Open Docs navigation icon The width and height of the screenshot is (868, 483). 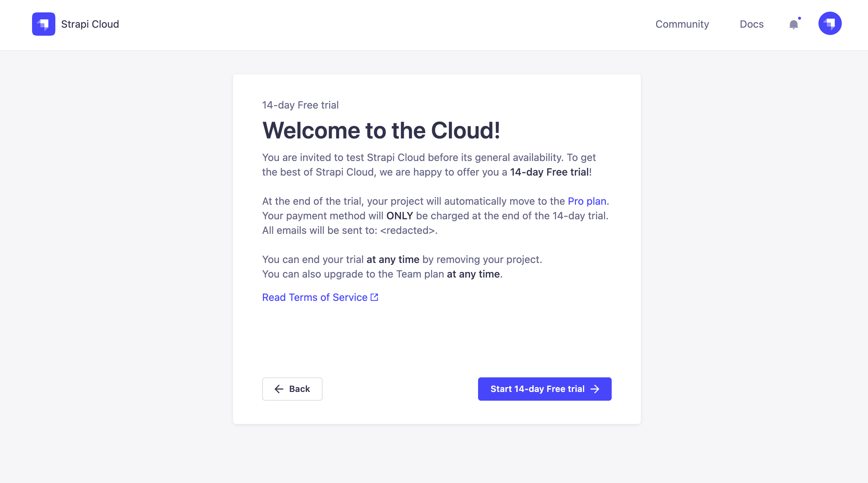(x=752, y=24)
